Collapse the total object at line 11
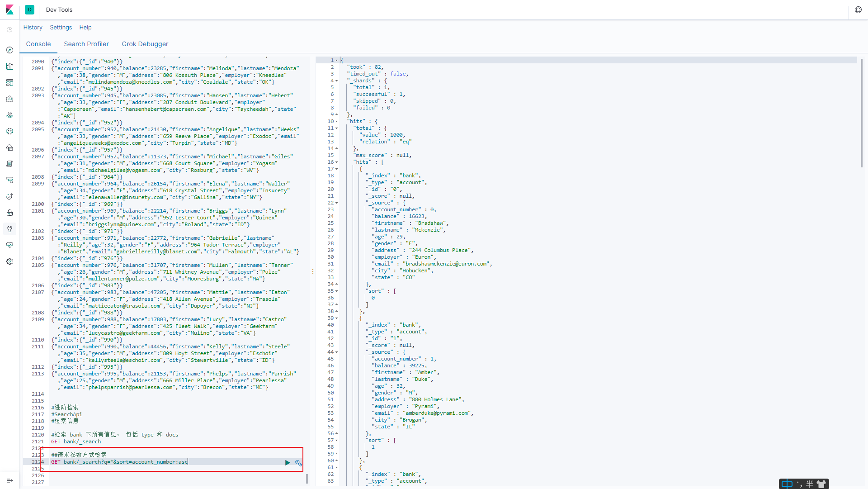The height and width of the screenshot is (489, 868). point(337,128)
